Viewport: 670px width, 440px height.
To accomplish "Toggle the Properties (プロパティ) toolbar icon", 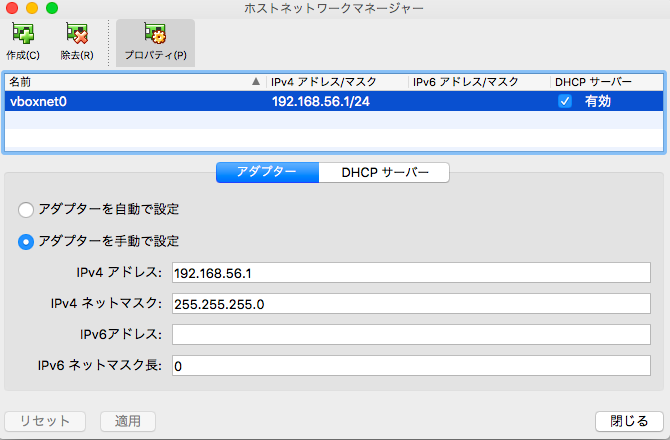I will click(x=156, y=42).
